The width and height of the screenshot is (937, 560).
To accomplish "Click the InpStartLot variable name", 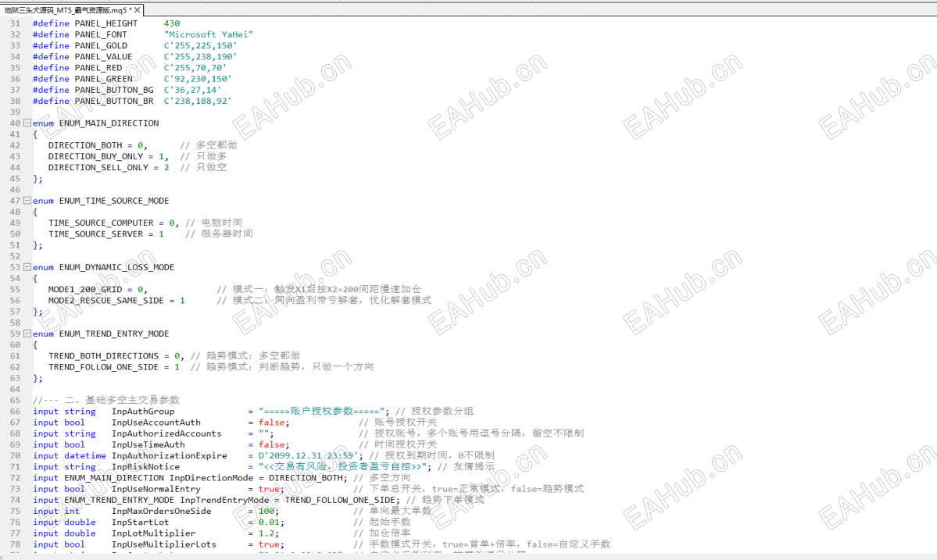I will [140, 522].
